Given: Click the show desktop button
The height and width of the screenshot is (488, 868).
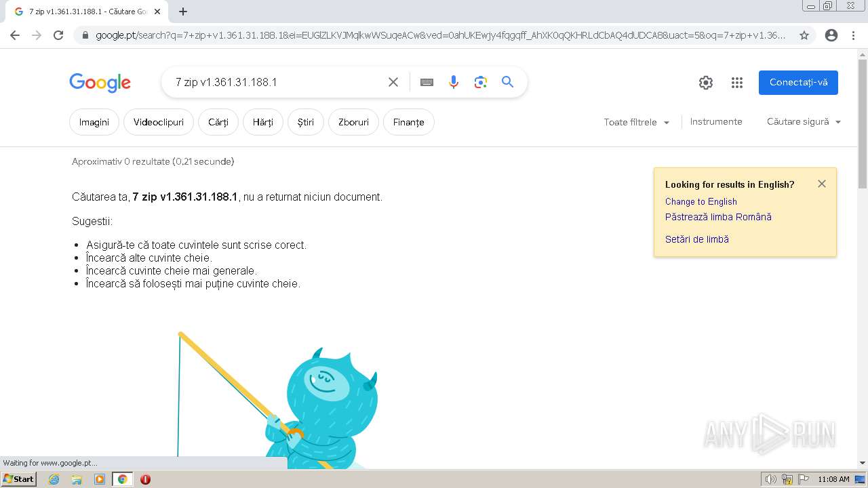Looking at the screenshot, I should click(x=861, y=479).
